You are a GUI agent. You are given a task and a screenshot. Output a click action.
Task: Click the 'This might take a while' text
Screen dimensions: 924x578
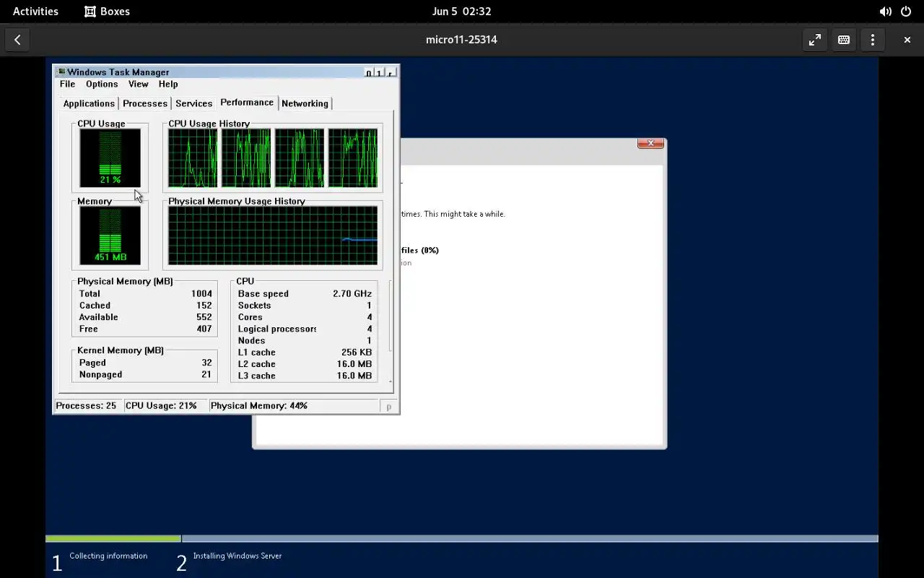[464, 215]
